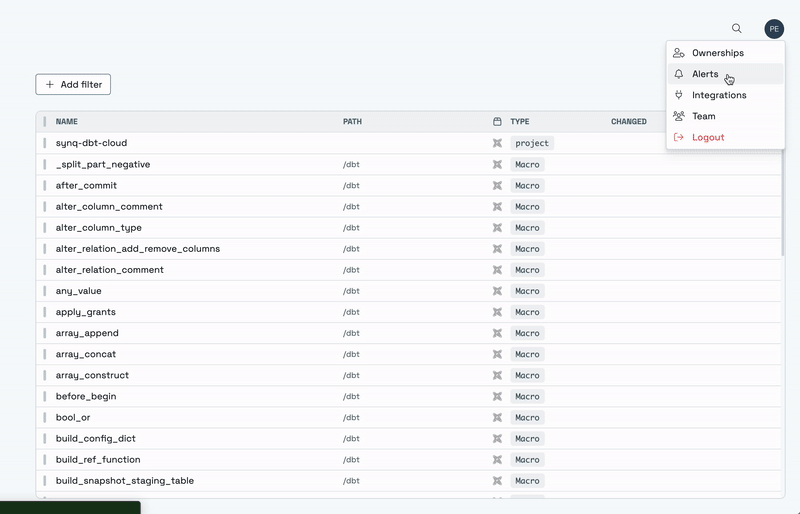This screenshot has width=800, height=514.
Task: Open the after_commit macro
Action: pos(86,185)
